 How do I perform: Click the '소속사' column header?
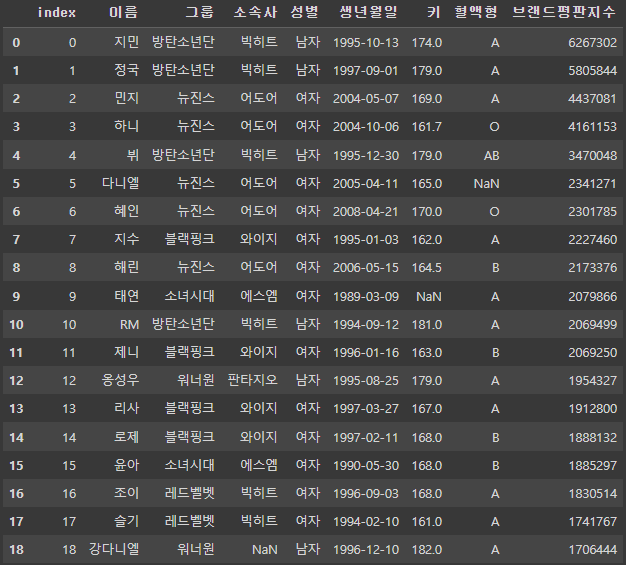[x=255, y=12]
